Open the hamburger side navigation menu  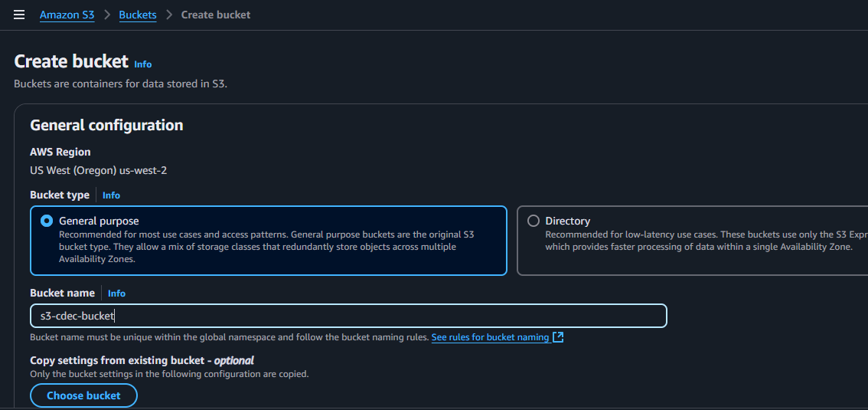tap(19, 15)
